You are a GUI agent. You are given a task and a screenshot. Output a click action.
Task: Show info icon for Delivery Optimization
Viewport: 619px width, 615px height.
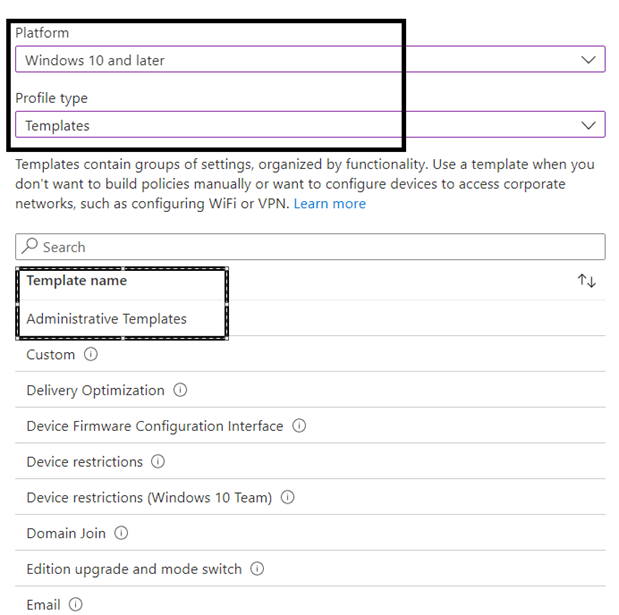[x=180, y=390]
